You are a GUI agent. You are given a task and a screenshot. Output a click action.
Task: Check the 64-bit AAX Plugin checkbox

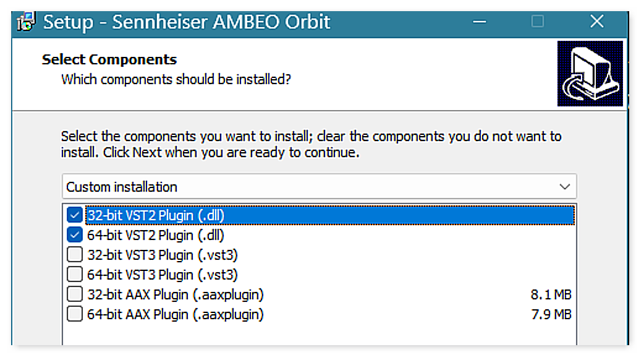[75, 314]
